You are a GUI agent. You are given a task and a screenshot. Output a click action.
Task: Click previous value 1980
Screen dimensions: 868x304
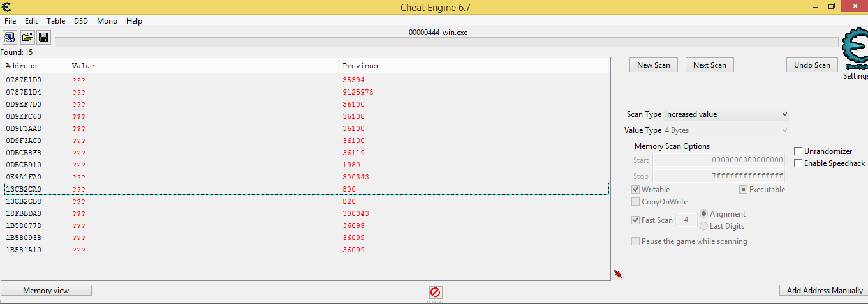pyautogui.click(x=351, y=165)
